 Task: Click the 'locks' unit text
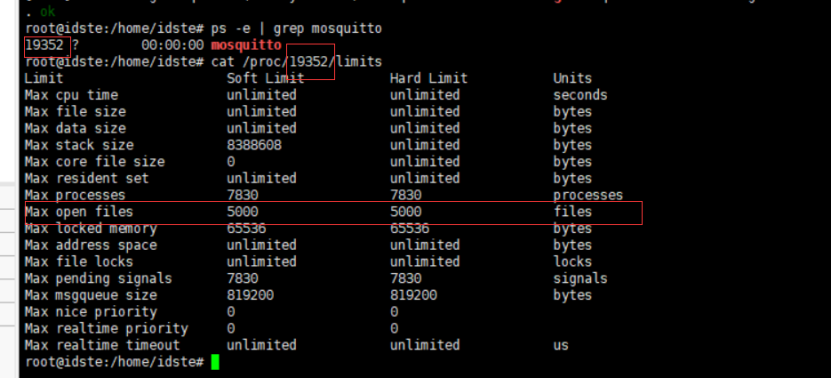572,262
